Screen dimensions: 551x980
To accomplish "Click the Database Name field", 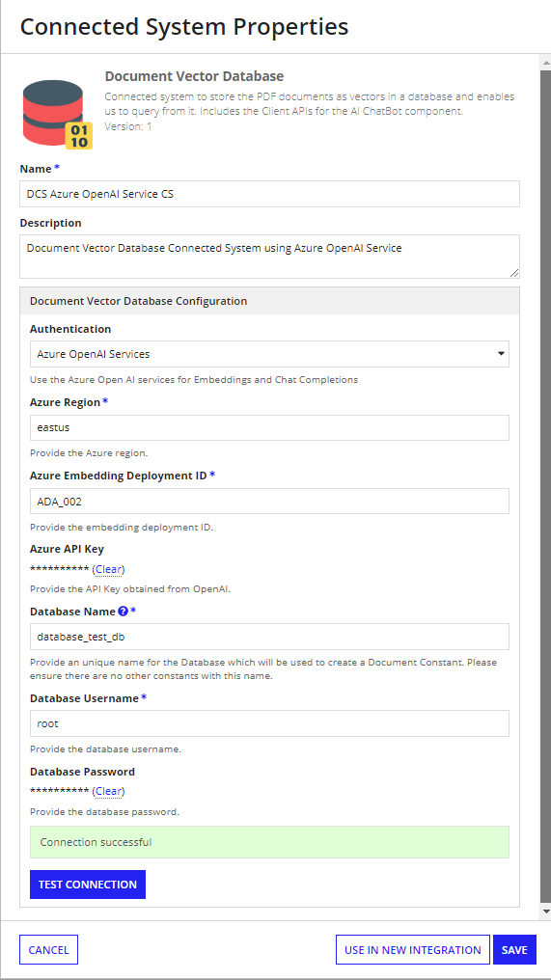I will pos(269,637).
